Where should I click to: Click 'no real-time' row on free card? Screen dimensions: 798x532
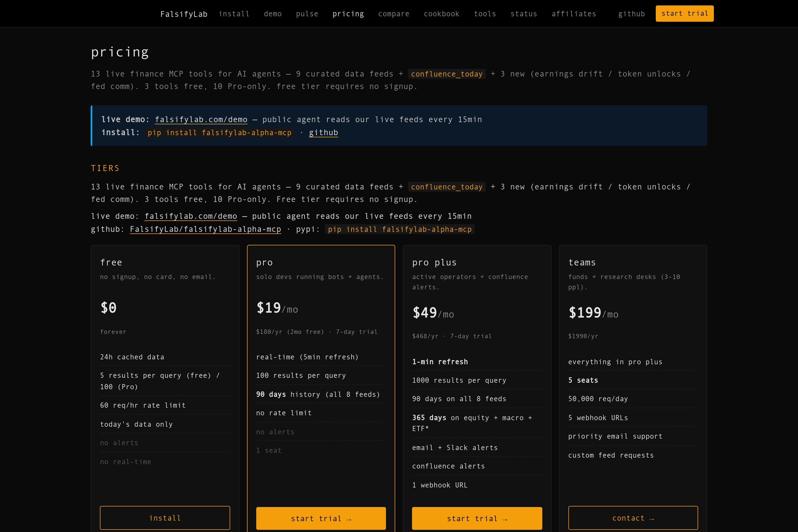coord(165,462)
